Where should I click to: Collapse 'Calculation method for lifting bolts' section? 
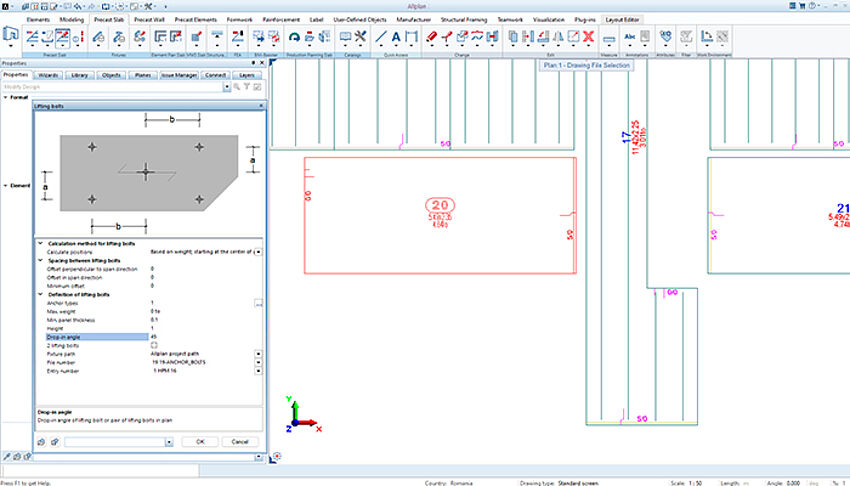[x=41, y=244]
